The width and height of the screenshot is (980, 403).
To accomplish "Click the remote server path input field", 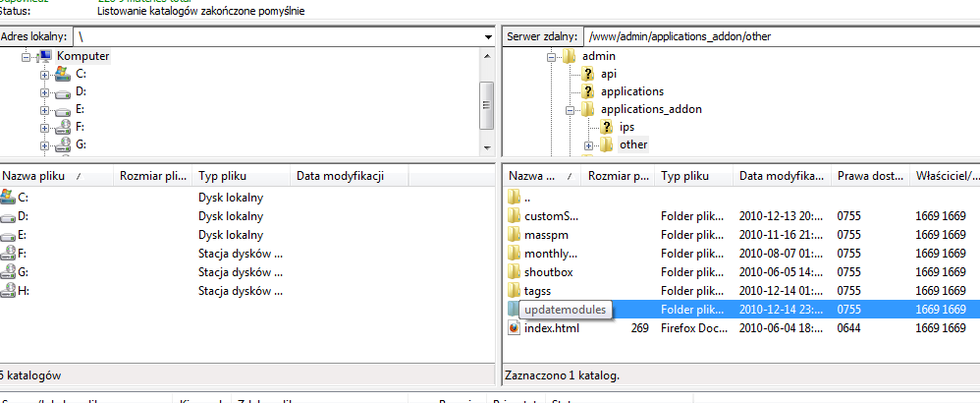I will coord(780,36).
